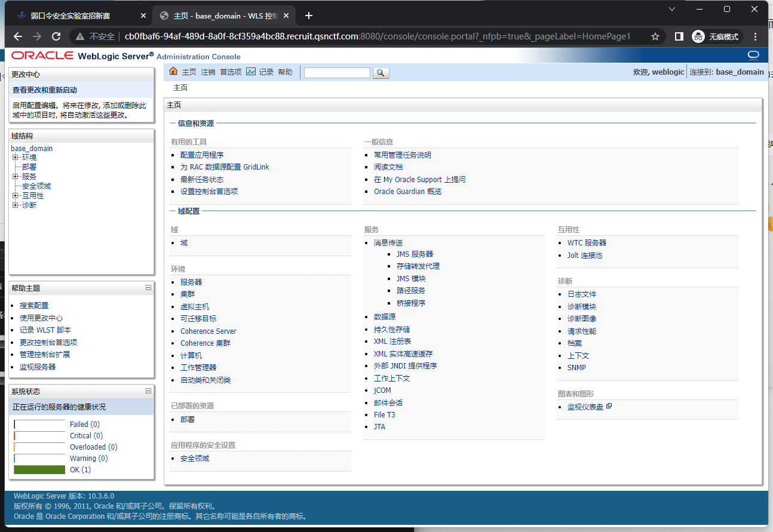The image size is (773, 532).
Task: Expand the 环境 tree node
Action: point(15,157)
